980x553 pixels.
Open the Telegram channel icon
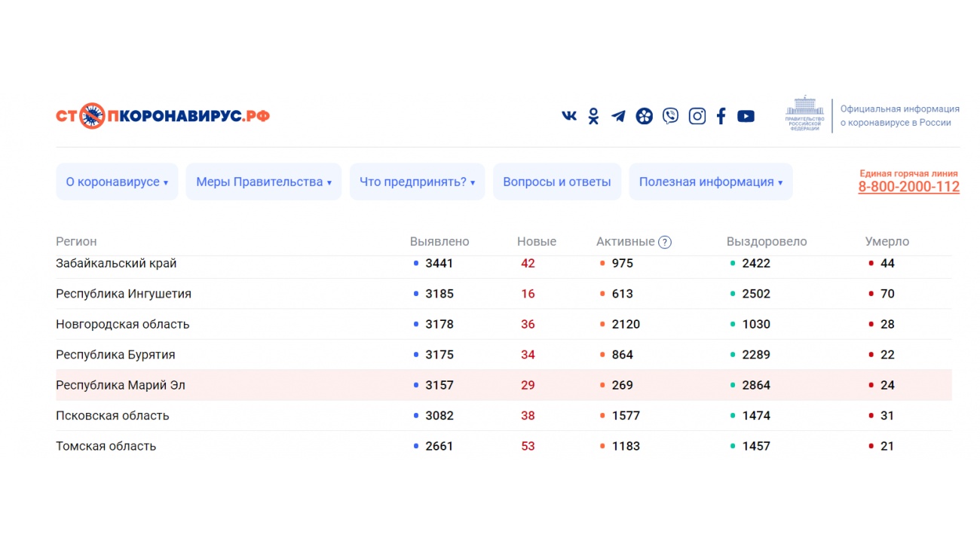point(618,116)
